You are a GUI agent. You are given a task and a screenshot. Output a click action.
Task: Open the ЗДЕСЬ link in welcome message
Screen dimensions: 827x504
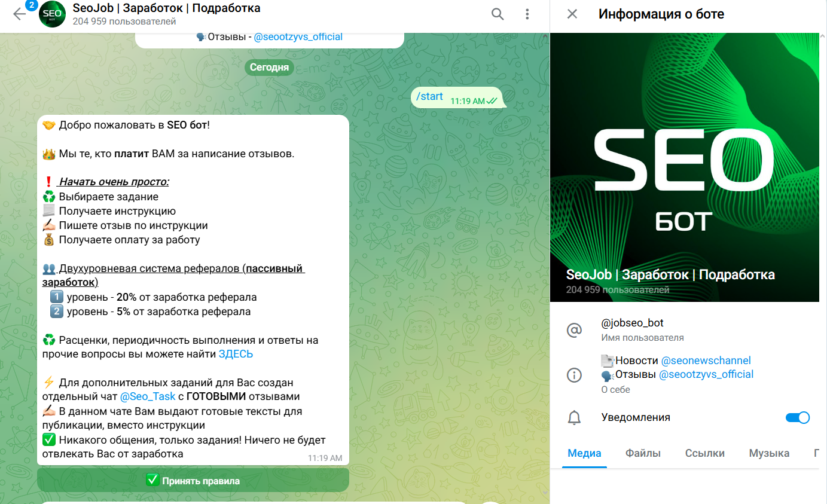pos(236,354)
